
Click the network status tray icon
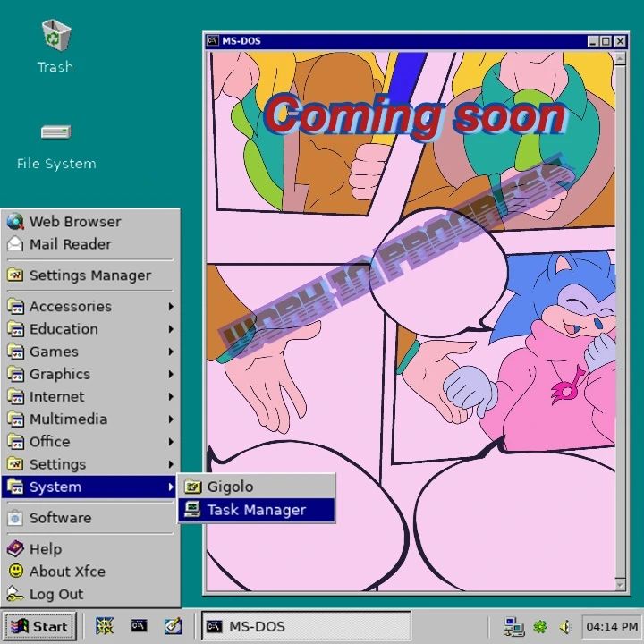513,626
